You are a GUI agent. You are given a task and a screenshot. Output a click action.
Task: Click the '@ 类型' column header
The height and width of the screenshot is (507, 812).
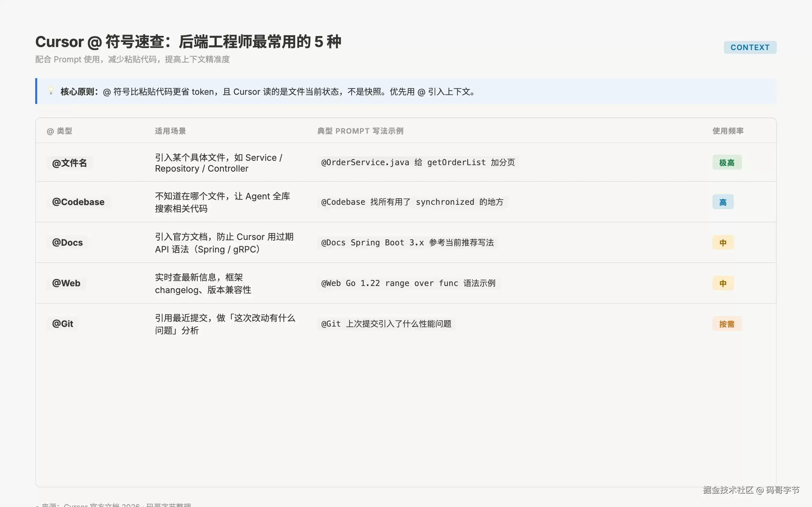59,131
